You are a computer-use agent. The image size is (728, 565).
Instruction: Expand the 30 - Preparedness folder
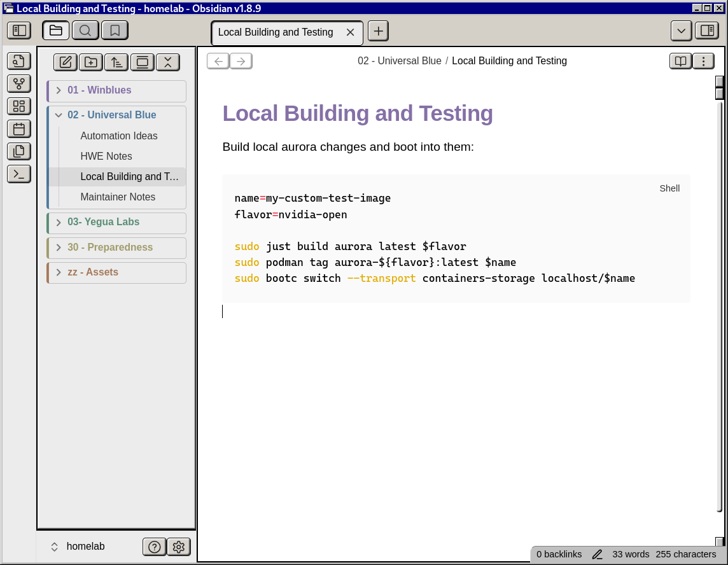pos(116,248)
